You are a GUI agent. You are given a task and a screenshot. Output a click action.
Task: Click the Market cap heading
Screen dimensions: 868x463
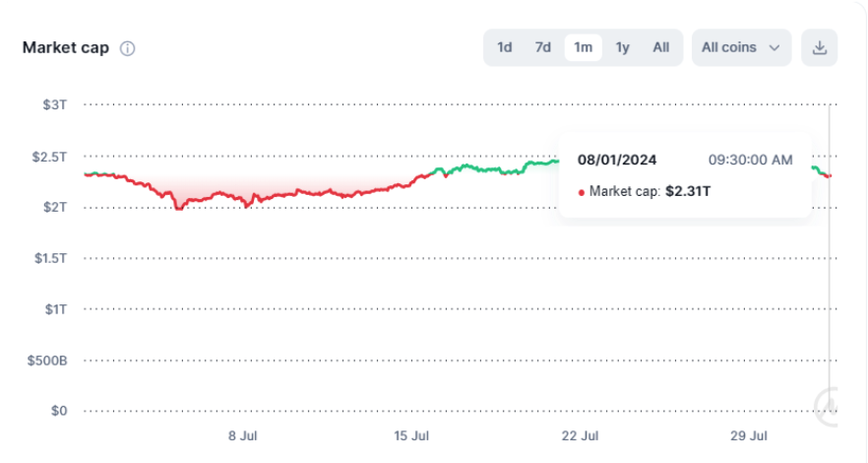click(x=66, y=48)
